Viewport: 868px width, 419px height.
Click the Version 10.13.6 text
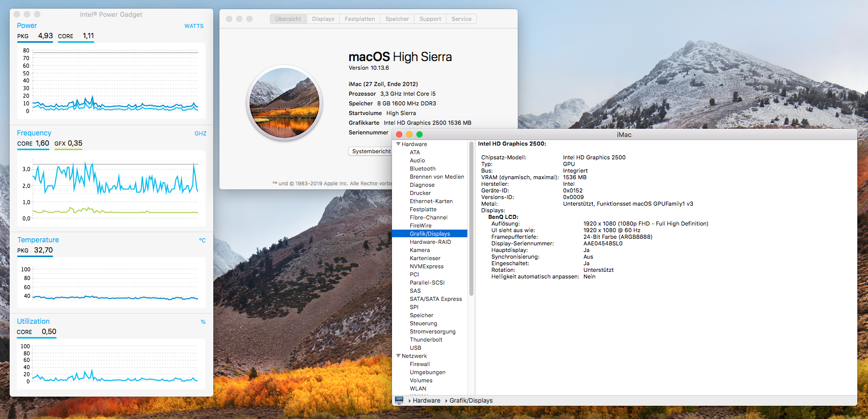369,68
